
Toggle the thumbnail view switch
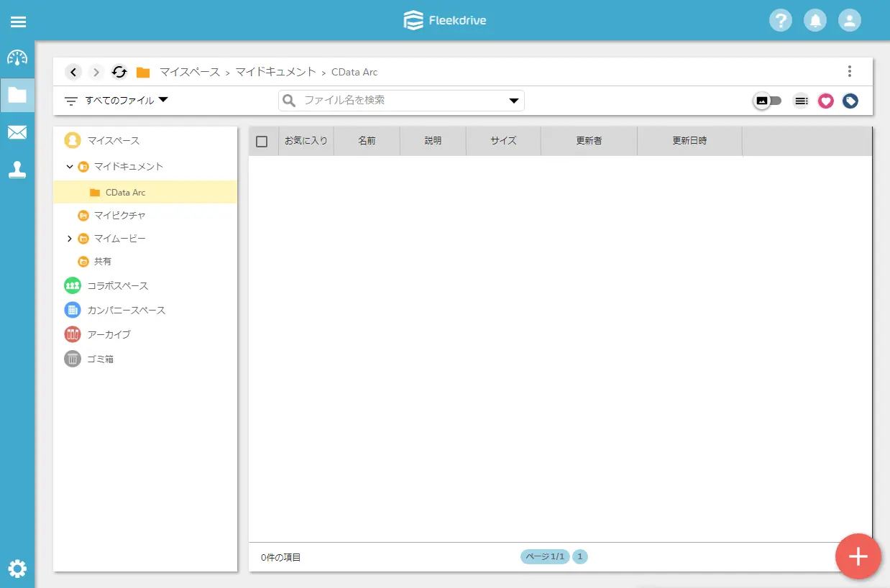pyautogui.click(x=767, y=101)
